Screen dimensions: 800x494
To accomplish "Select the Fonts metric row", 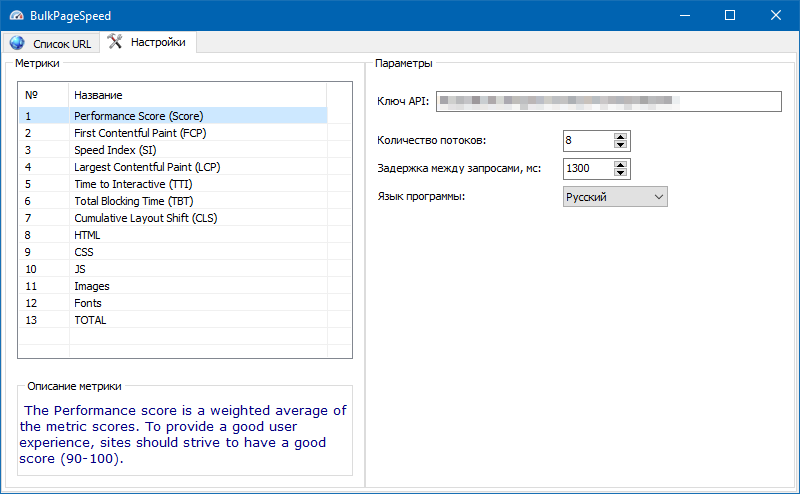I will coord(173,303).
